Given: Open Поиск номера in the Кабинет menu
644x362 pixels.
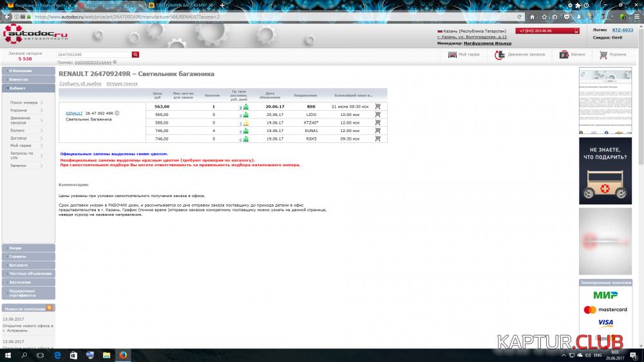Looking at the screenshot, I should tap(24, 102).
